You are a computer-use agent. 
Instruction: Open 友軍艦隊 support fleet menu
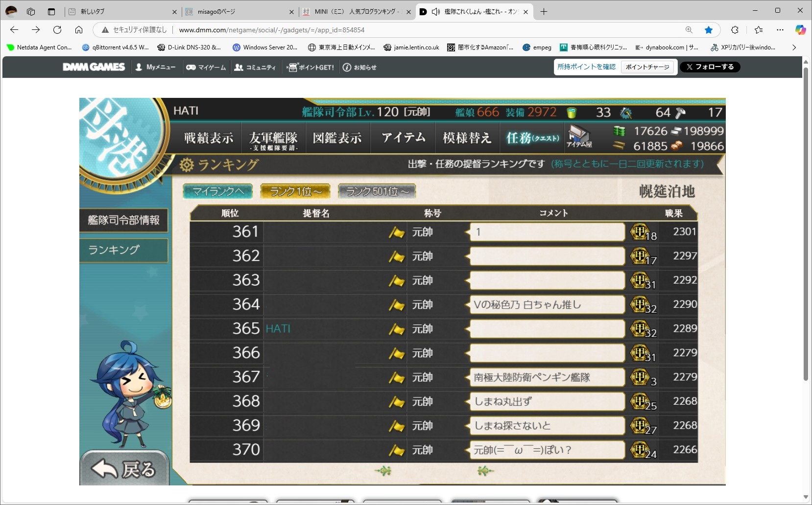pos(273,140)
